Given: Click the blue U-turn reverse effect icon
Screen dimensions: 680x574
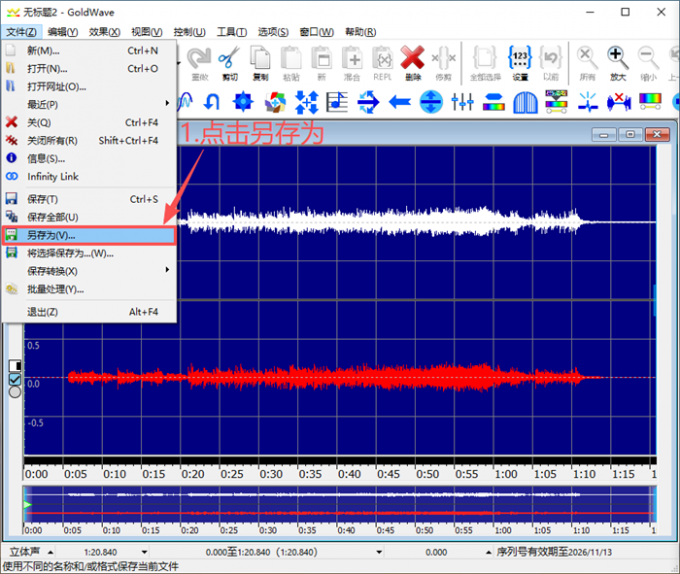Looking at the screenshot, I should tap(212, 102).
